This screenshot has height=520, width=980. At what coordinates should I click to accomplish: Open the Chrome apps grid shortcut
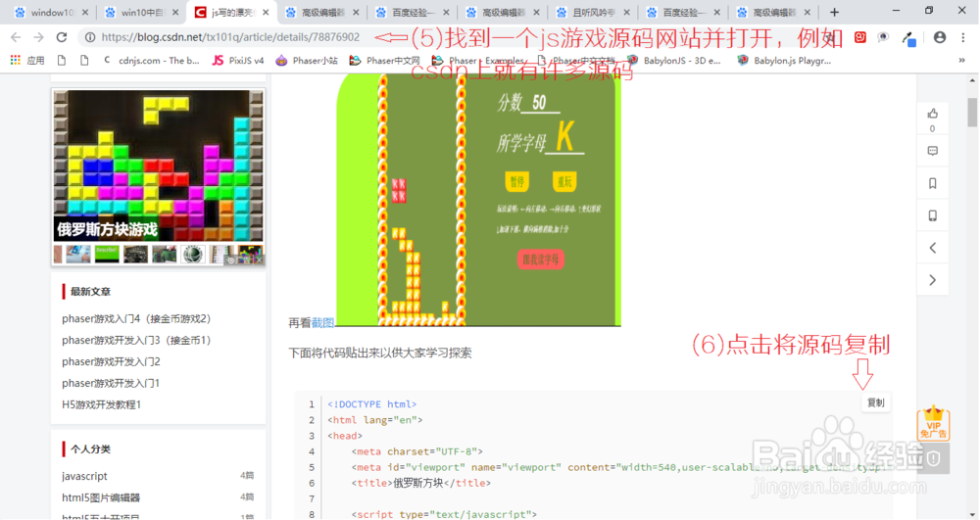(16, 61)
